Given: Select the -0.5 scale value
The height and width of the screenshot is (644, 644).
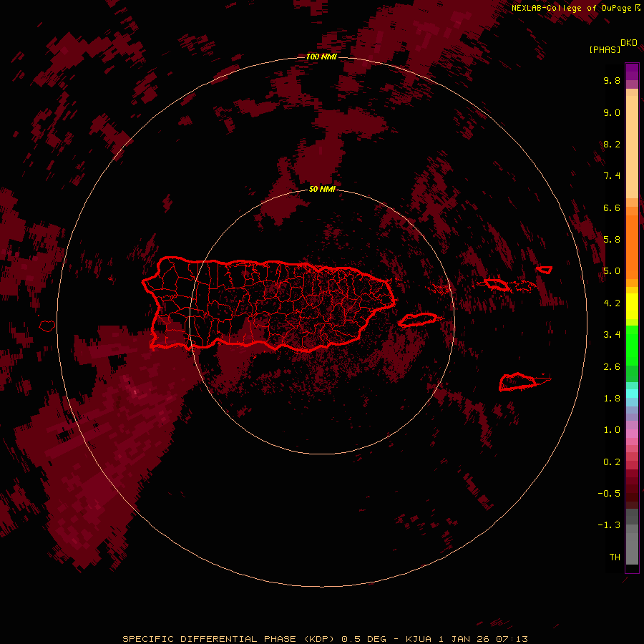Looking at the screenshot, I should click(x=609, y=493).
